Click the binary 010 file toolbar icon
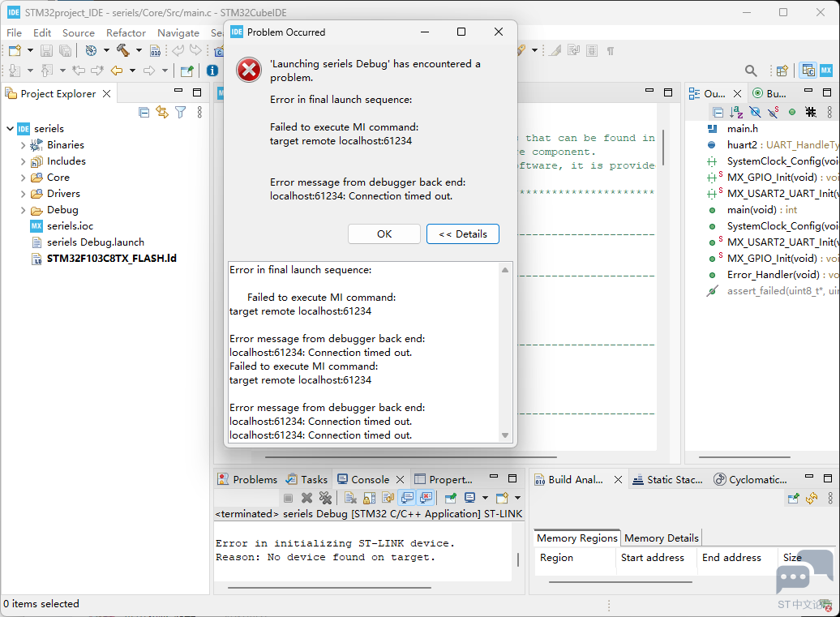The width and height of the screenshot is (840, 617). point(156,50)
